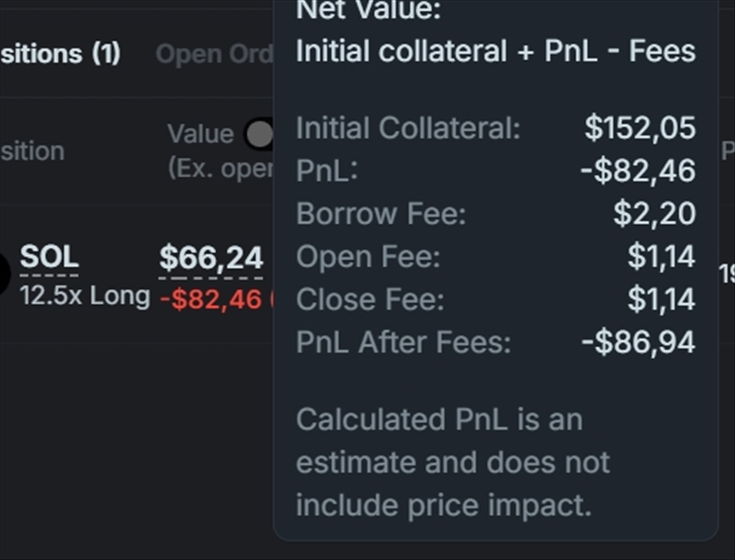Click the Position column header
Screen dimensions: 735x560
[x=32, y=151]
